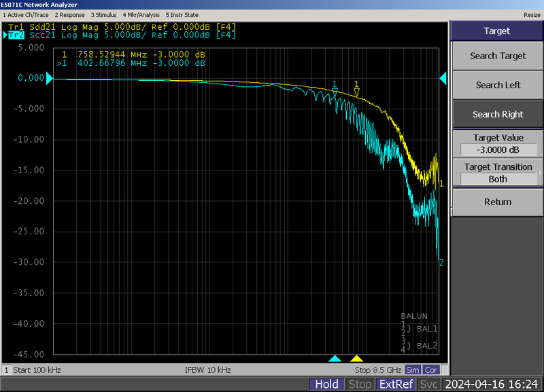Click the yellow marker triangle below the graph

pyautogui.click(x=357, y=359)
